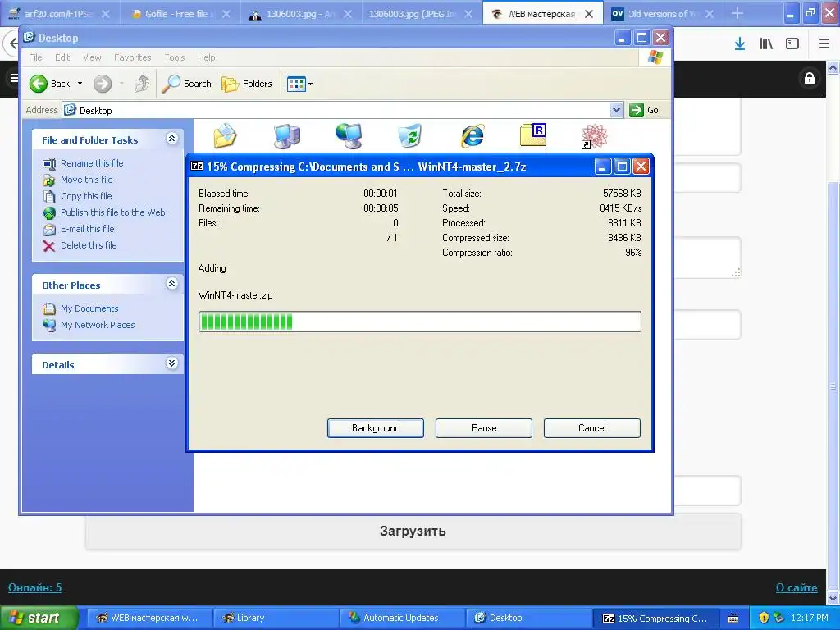Click Move this file
Viewport: 840px width, 630px height.
coord(86,180)
